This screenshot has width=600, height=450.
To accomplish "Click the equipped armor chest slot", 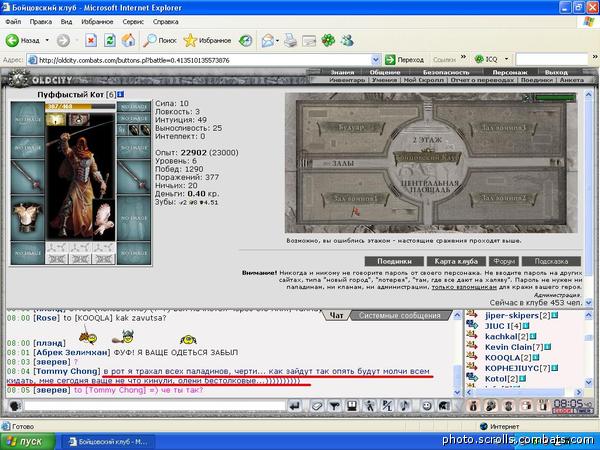I will (x=27, y=218).
